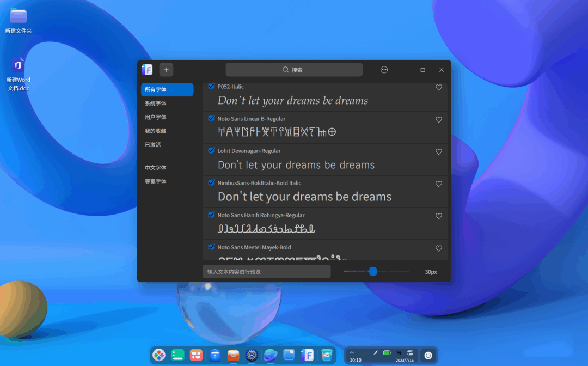The image size is (588, 366).
Task: Favorite the P052-Italic font
Action: (438, 87)
